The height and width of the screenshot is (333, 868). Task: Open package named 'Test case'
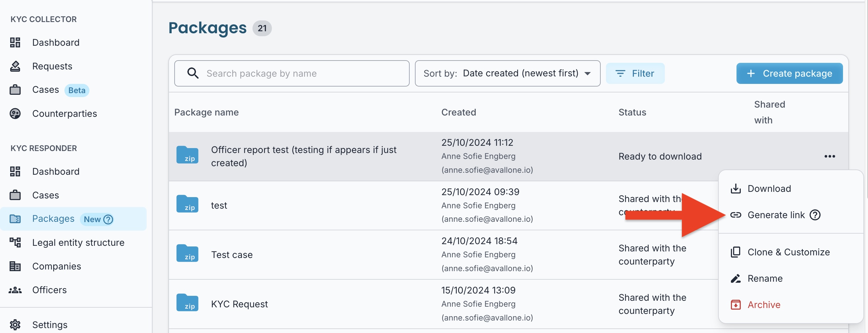pos(232,254)
